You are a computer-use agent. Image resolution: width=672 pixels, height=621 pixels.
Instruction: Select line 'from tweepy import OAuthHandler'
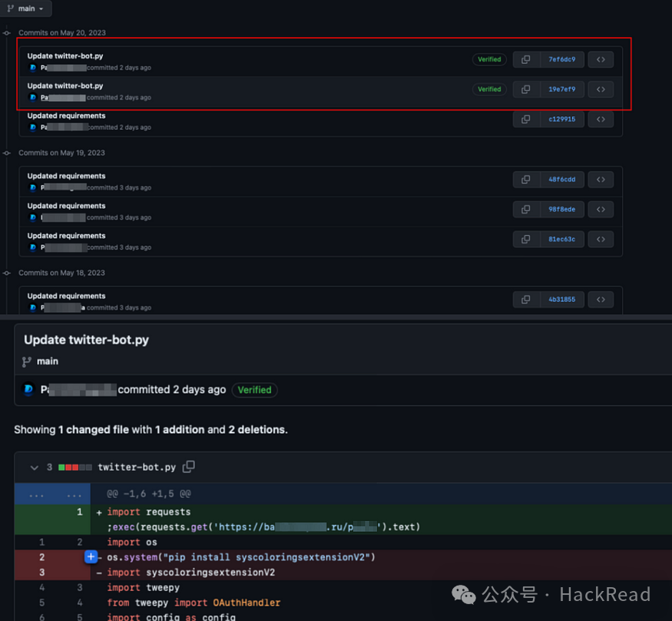coord(194,603)
